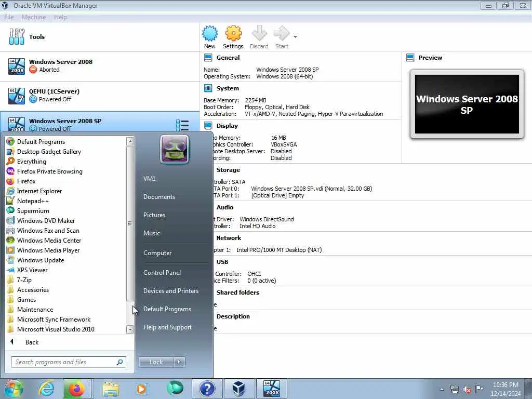This screenshot has width=532, height=399.
Task: Click the Lock button
Action: (156, 362)
